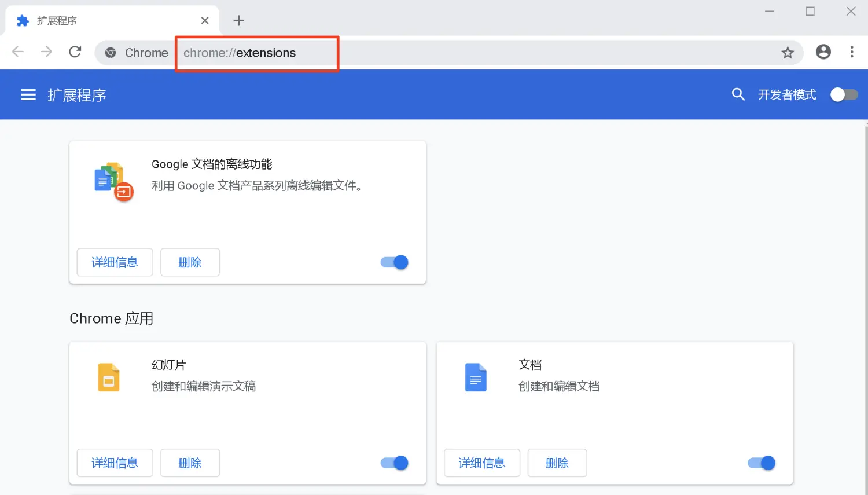Open 详细信息 for 文档
The height and width of the screenshot is (495, 868).
(x=482, y=463)
